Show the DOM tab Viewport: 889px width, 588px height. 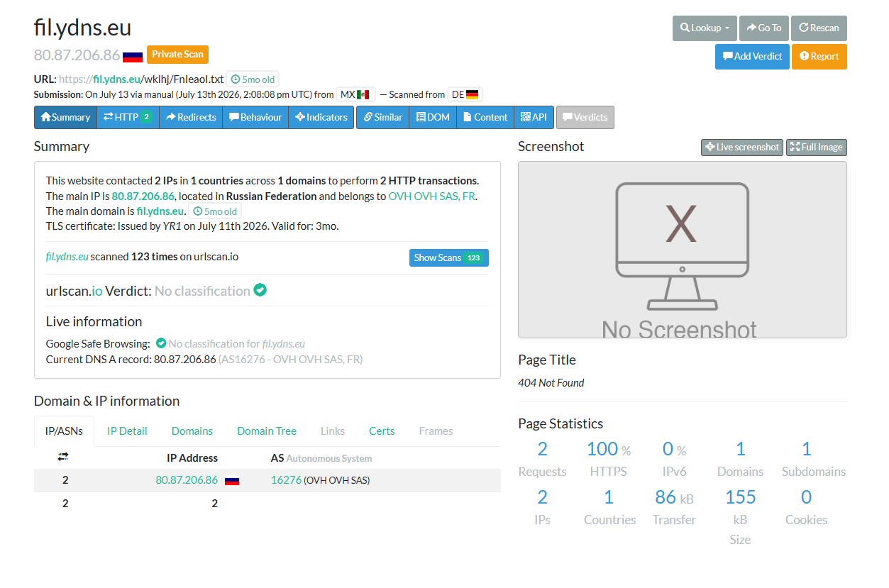[x=433, y=117]
